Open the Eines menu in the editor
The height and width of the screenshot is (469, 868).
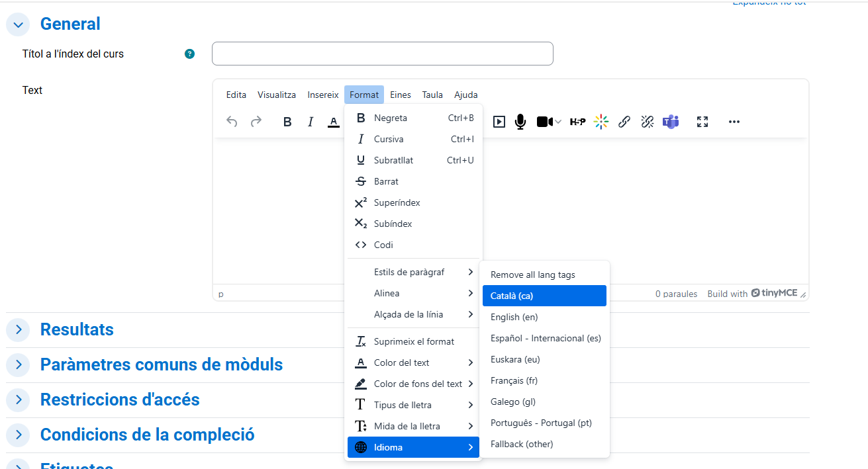(400, 95)
